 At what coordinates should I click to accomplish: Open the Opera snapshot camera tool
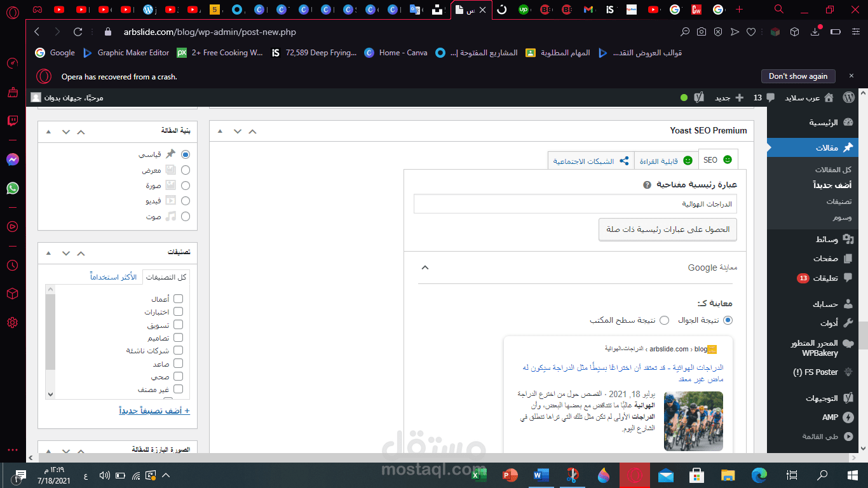pos(702,32)
